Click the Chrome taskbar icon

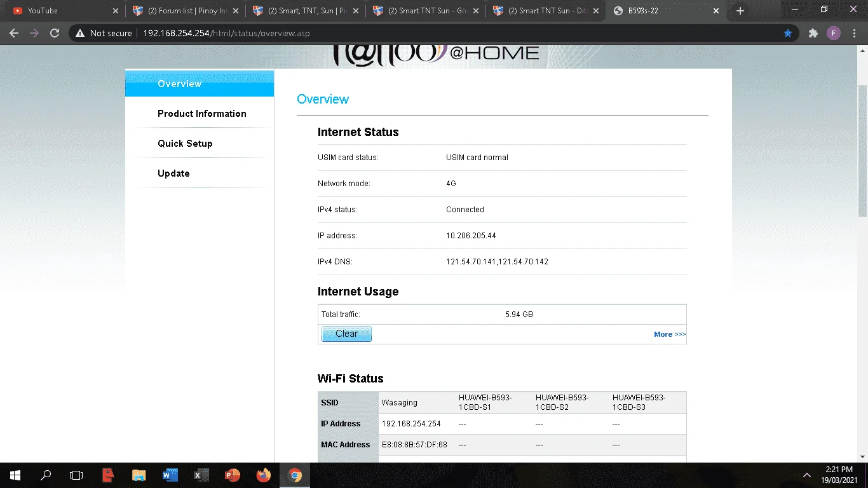click(294, 475)
